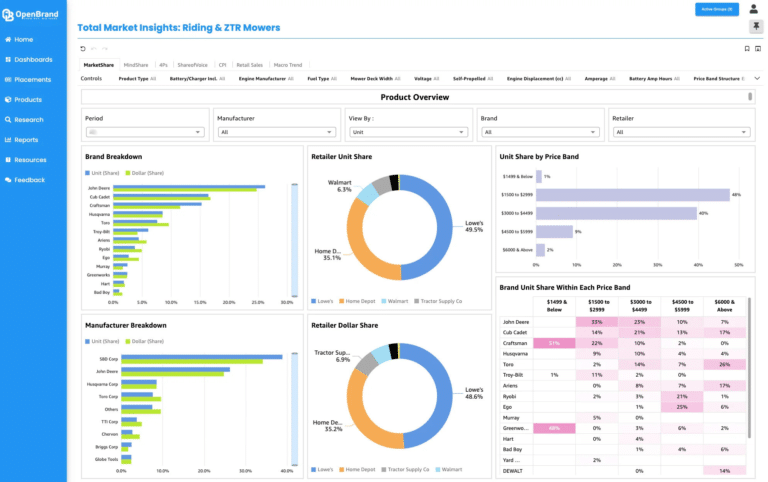Click the Lowe's segment in Retailer Unit Share
This screenshot has width=768, height=482.
click(443, 228)
